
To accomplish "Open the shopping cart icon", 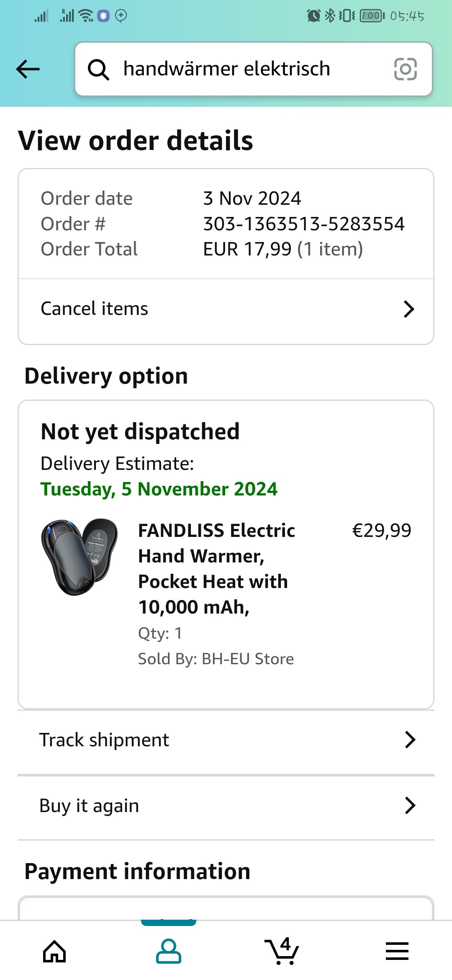I will (x=282, y=951).
